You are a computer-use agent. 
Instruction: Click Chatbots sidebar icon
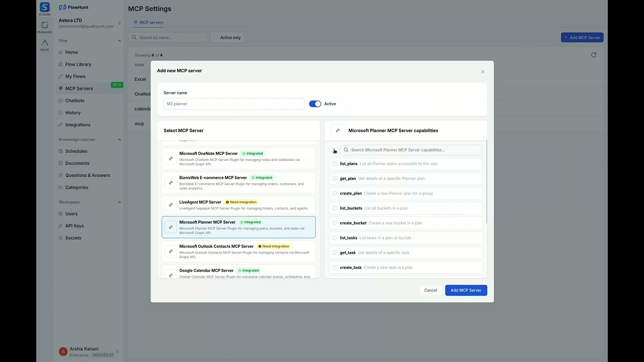tap(61, 101)
